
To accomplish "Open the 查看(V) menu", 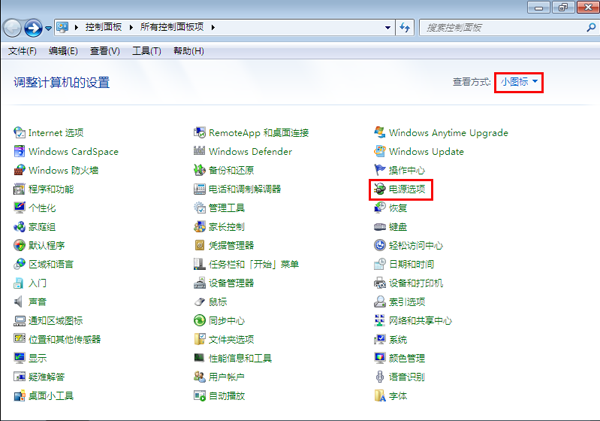I will (105, 51).
